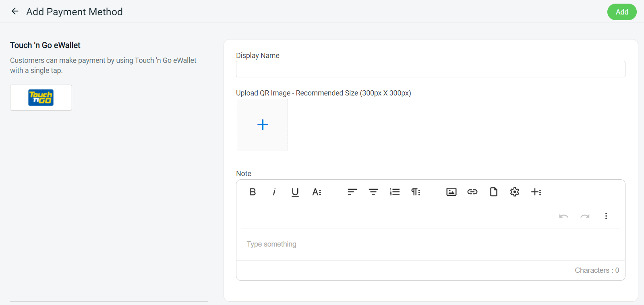Open paragraph format options
This screenshot has height=305, width=644.
coord(416,192)
